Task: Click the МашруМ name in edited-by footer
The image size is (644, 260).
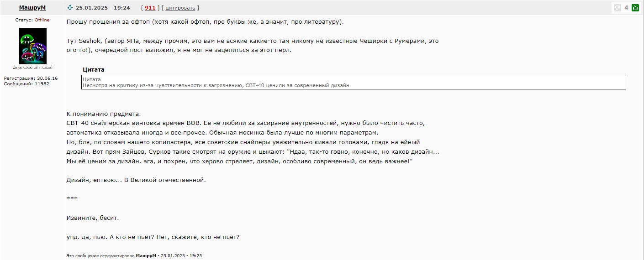Action: coord(146,256)
